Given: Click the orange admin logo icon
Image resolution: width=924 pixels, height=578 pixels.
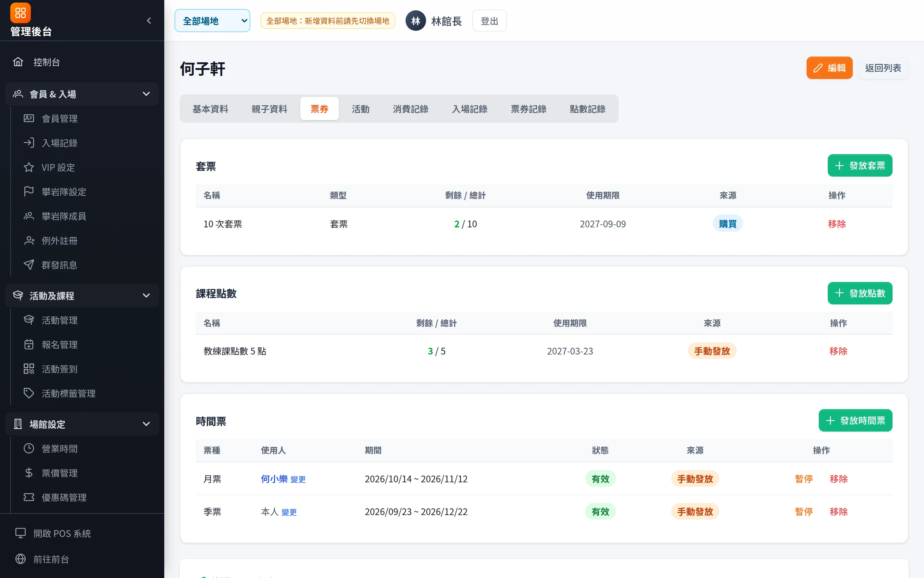Looking at the screenshot, I should pos(20,13).
